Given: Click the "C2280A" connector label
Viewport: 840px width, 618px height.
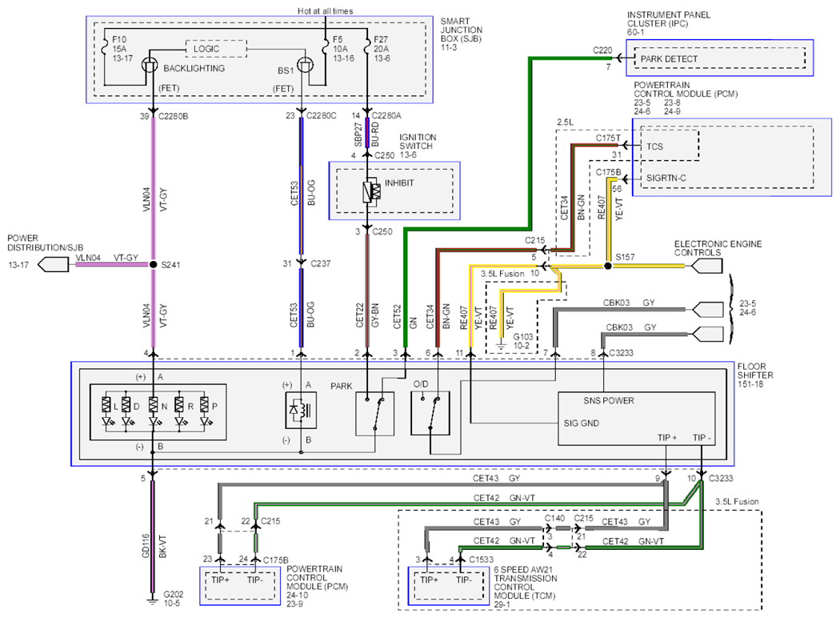Looking at the screenshot, I should [x=386, y=115].
